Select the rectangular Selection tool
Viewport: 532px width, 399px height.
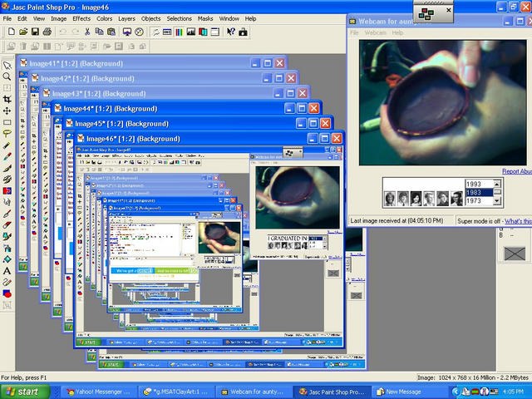[x=7, y=122]
